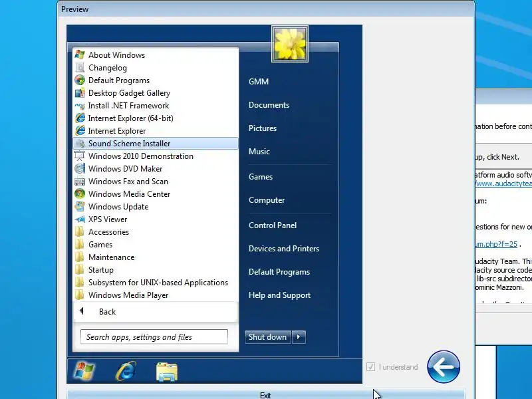Screen dimensions: 532x399
Task: Open Internet Explorer from the preview taskbar
Action: 126,371
